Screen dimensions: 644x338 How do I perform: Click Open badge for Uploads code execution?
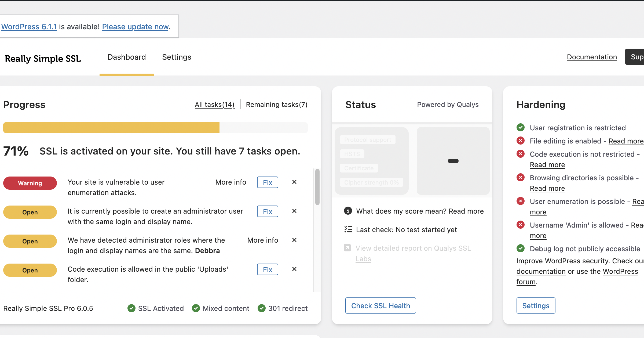[30, 270]
